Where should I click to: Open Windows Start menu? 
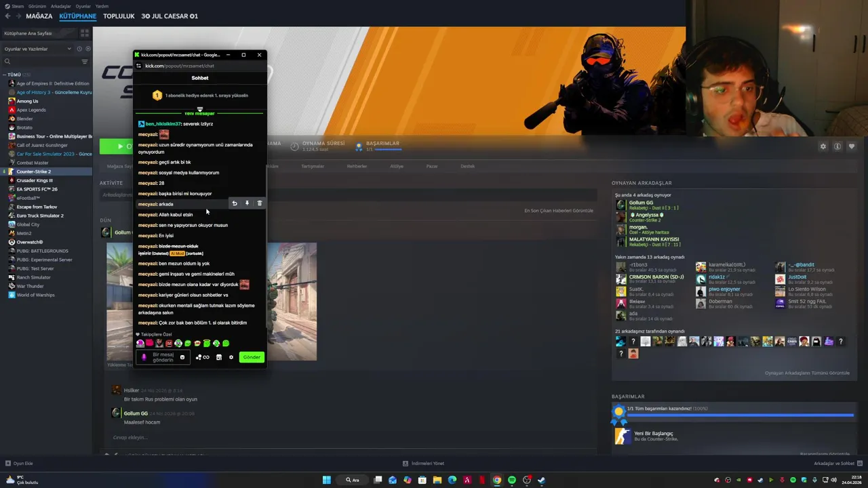[x=326, y=480]
